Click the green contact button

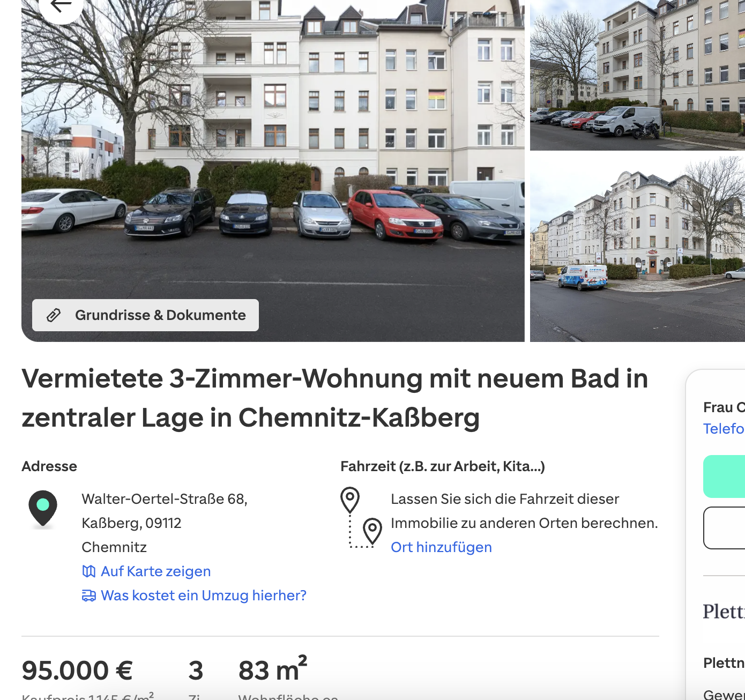click(x=724, y=476)
